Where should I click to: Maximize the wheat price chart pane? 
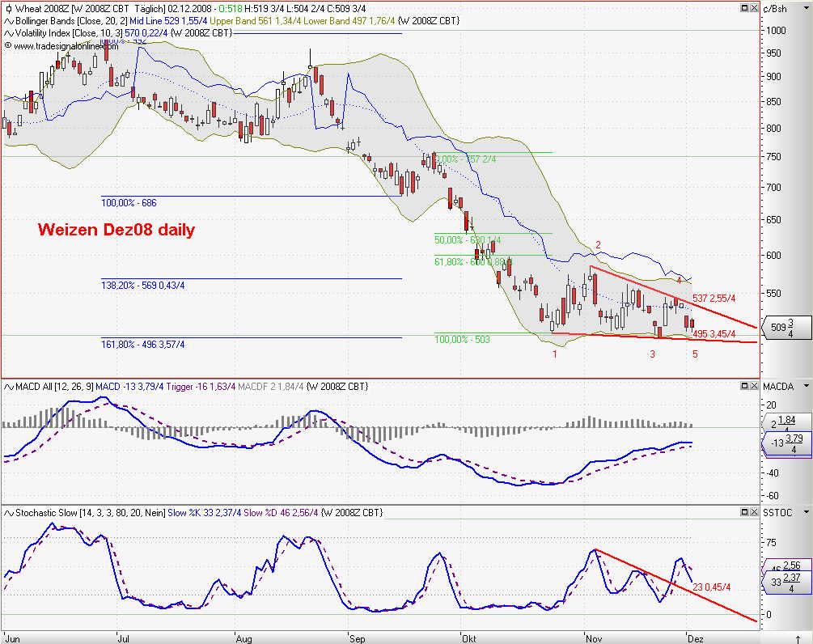(x=744, y=8)
